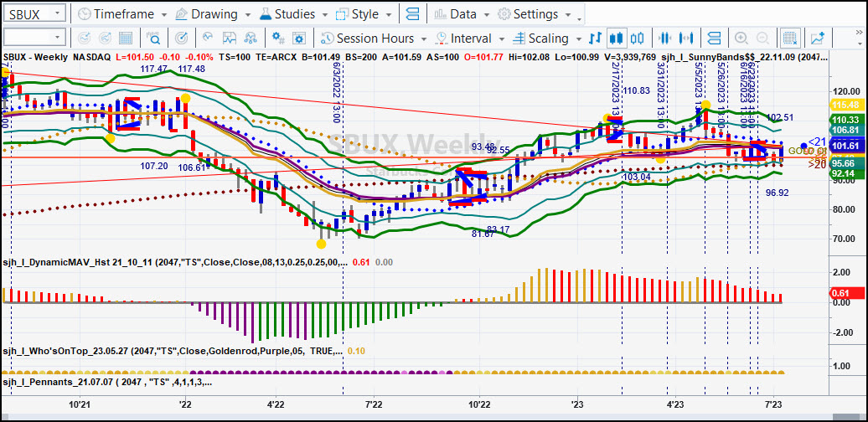Click the 10'22 time axis label
The height and width of the screenshot is (422, 868).
478,405
